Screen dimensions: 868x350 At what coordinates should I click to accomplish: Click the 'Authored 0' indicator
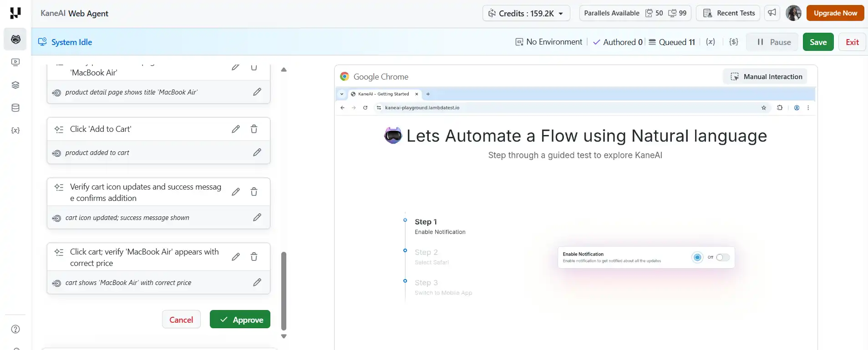618,42
